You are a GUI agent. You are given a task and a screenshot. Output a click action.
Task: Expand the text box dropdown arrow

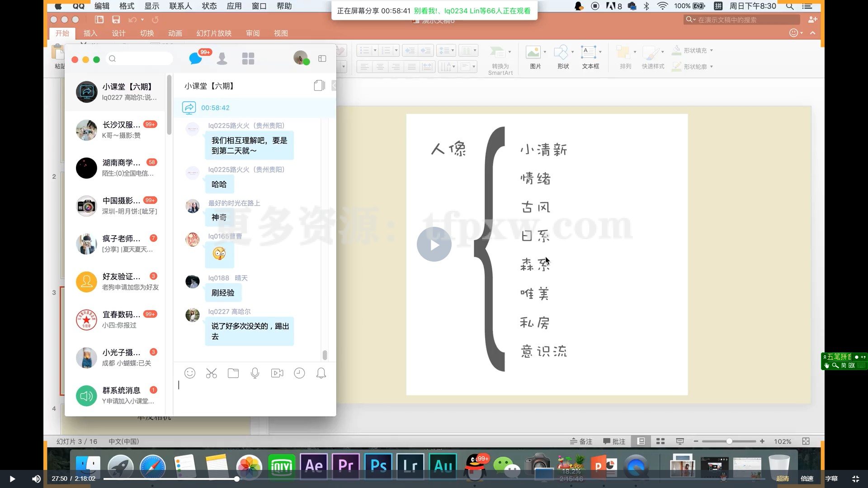600,52
